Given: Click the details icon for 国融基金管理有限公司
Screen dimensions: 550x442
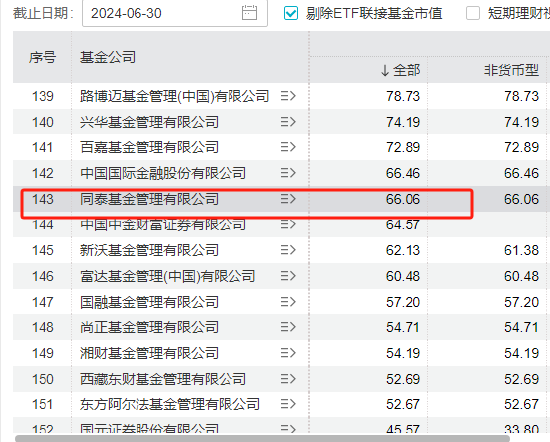Looking at the screenshot, I should pyautogui.click(x=288, y=302).
